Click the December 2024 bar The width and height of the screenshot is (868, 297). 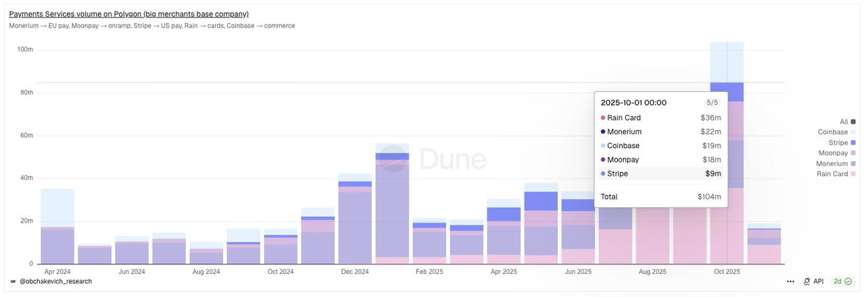[355, 219]
